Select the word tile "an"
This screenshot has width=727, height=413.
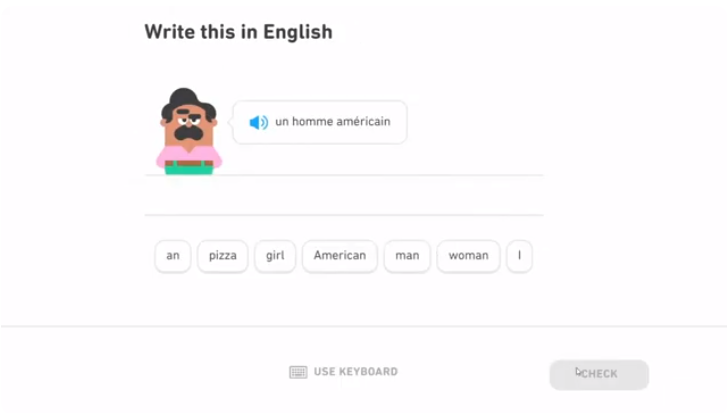[x=173, y=256]
